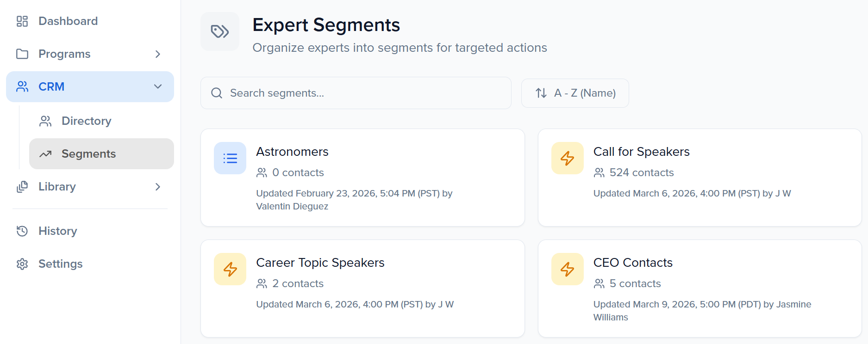Open the Call for Speakers segment title
The height and width of the screenshot is (344, 868).
641,152
